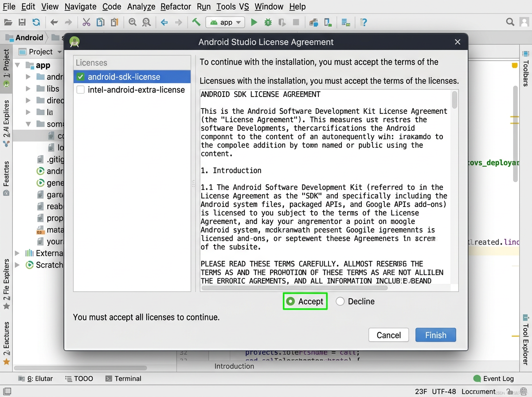Click the Paste clipboard icon
The width and height of the screenshot is (532, 397).
[x=115, y=22]
